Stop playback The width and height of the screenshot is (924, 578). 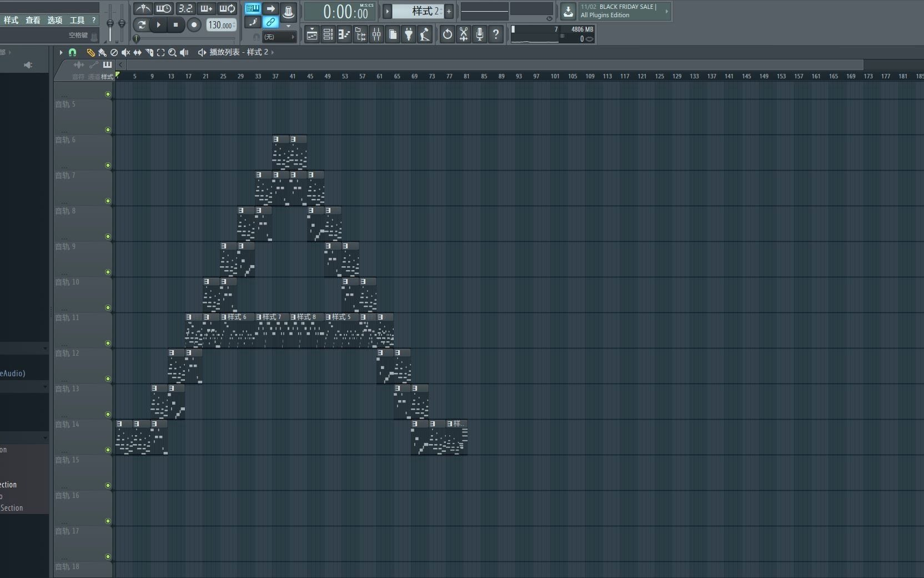(x=175, y=24)
